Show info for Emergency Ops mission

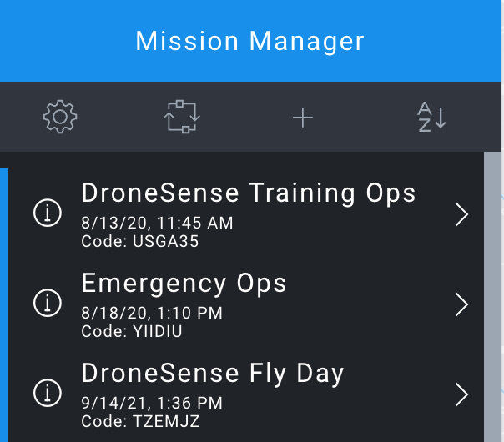pyautogui.click(x=48, y=303)
